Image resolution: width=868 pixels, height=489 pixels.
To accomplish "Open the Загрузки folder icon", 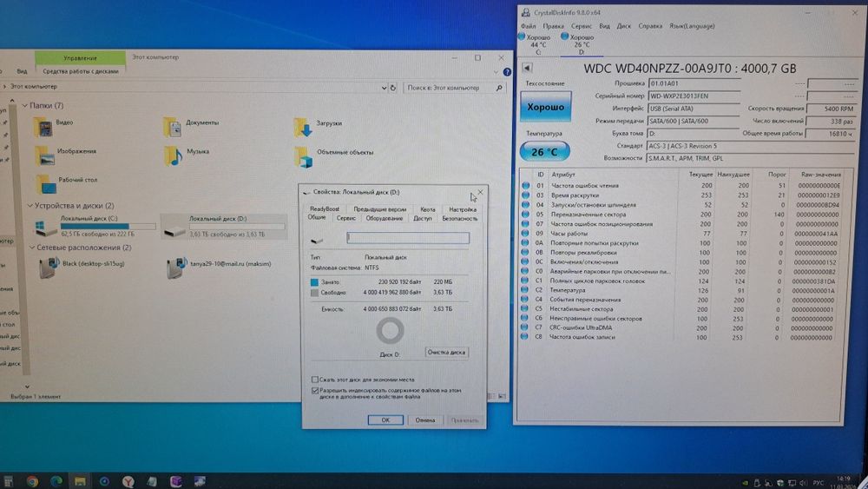I will click(303, 128).
